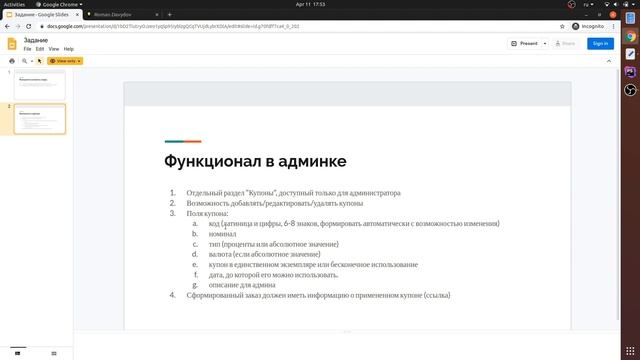Expand the Present options arrow
Image resolution: width=640 pixels, height=360 pixels.
[545, 44]
